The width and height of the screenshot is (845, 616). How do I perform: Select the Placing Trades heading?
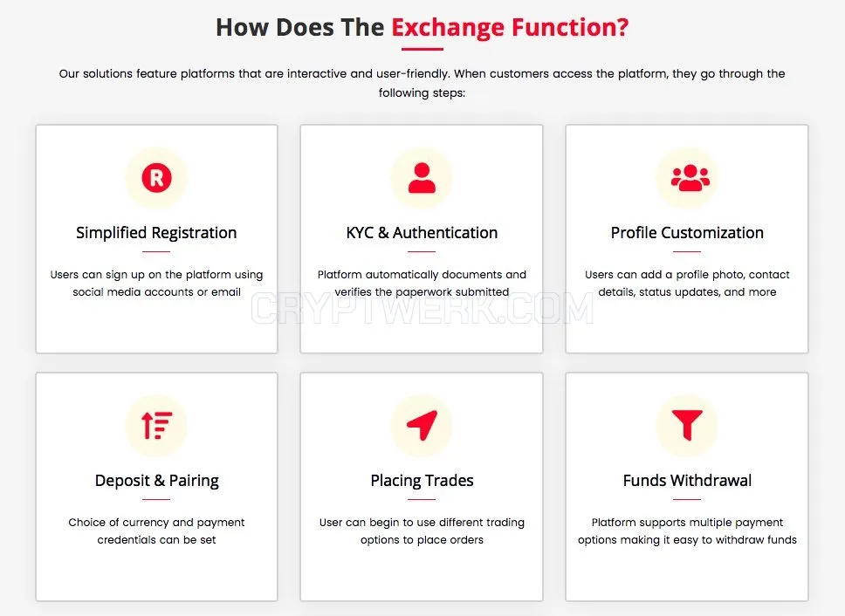(x=422, y=480)
